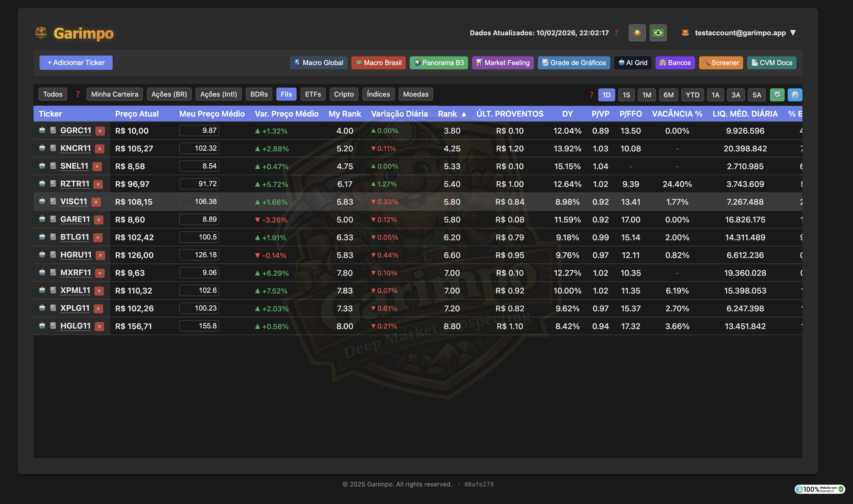The image size is (853, 504).
Task: Edit the Meu Preço Médio field for MXRF11
Action: coord(199,272)
